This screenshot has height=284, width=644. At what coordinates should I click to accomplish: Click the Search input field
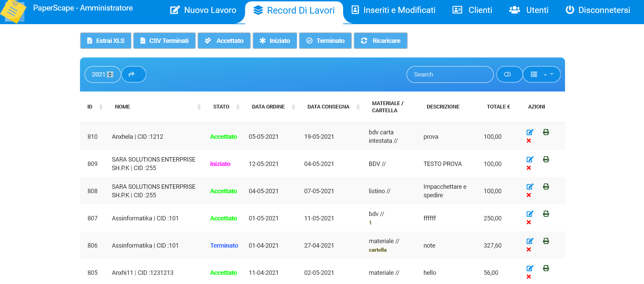tap(450, 74)
